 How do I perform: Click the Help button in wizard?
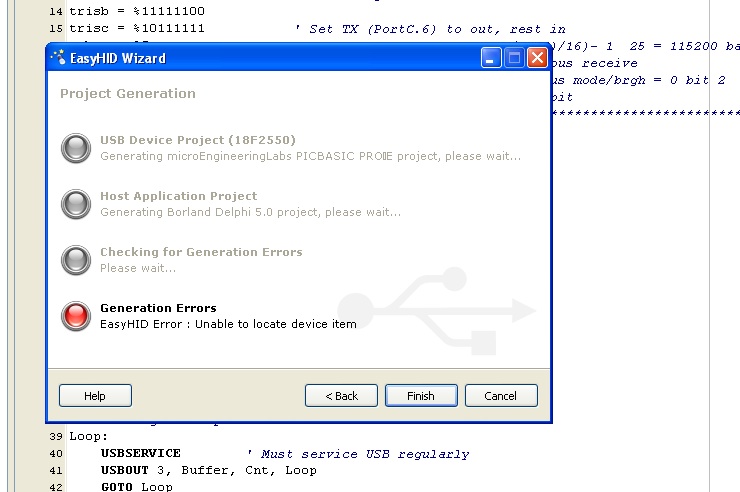coord(95,395)
